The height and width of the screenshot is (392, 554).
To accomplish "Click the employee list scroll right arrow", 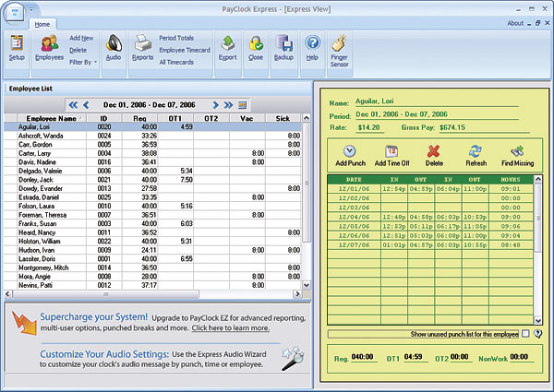I will point(298,293).
